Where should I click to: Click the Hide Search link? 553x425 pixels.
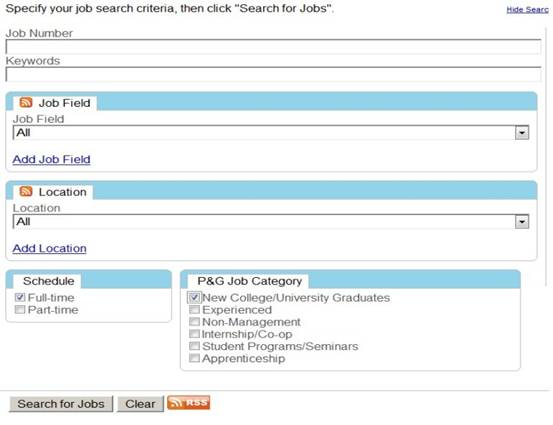(x=528, y=10)
